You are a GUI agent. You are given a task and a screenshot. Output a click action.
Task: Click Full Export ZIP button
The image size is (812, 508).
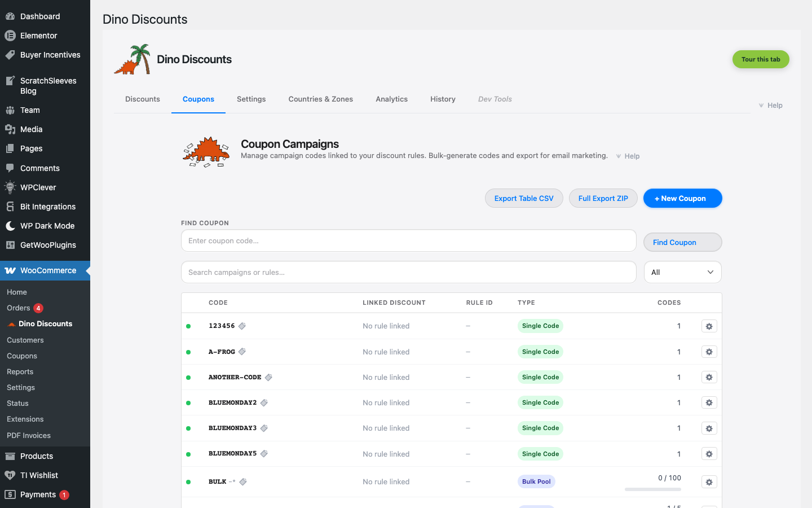click(x=603, y=198)
